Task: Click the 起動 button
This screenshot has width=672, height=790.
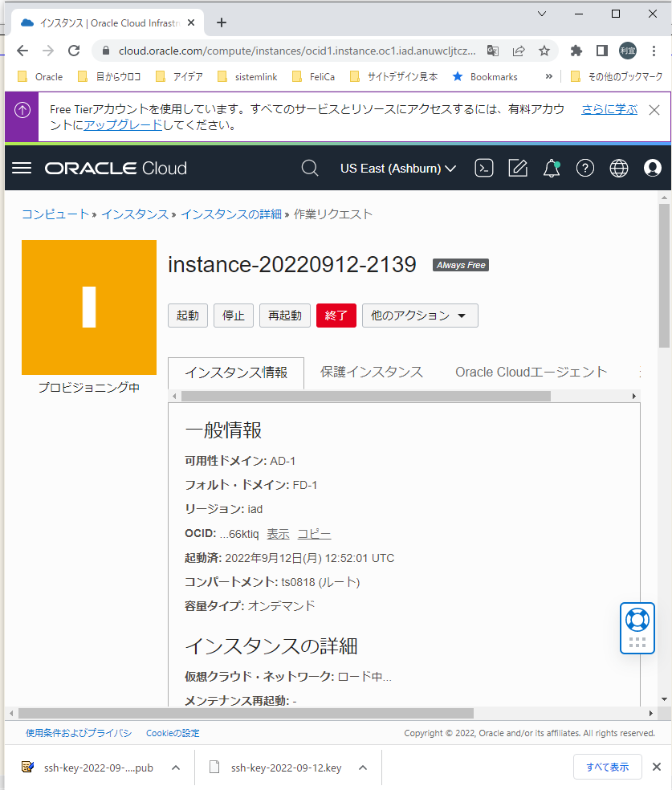Action: (188, 316)
